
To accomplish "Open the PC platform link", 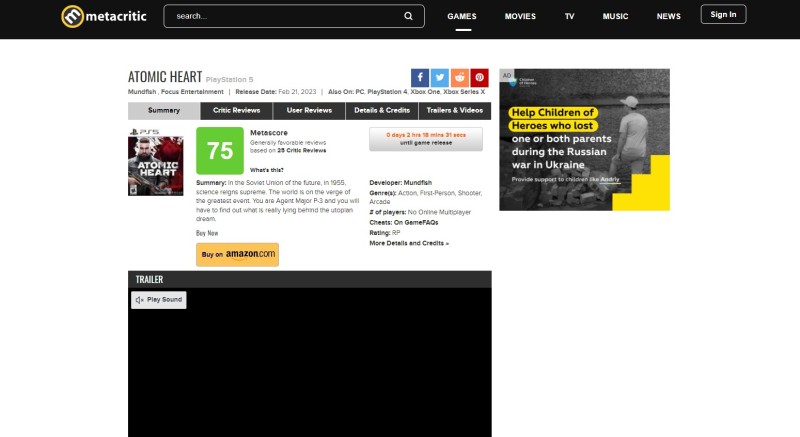I will (360, 92).
